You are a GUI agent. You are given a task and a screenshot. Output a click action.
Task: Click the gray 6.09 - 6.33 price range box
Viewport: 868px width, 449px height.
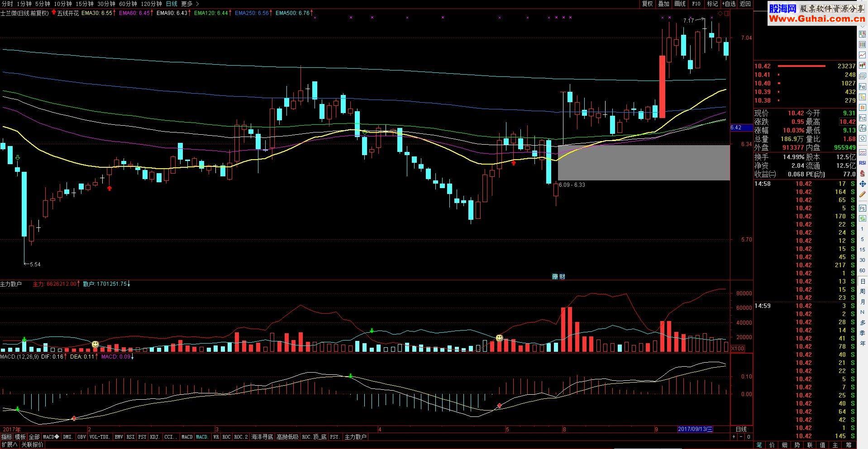click(644, 163)
